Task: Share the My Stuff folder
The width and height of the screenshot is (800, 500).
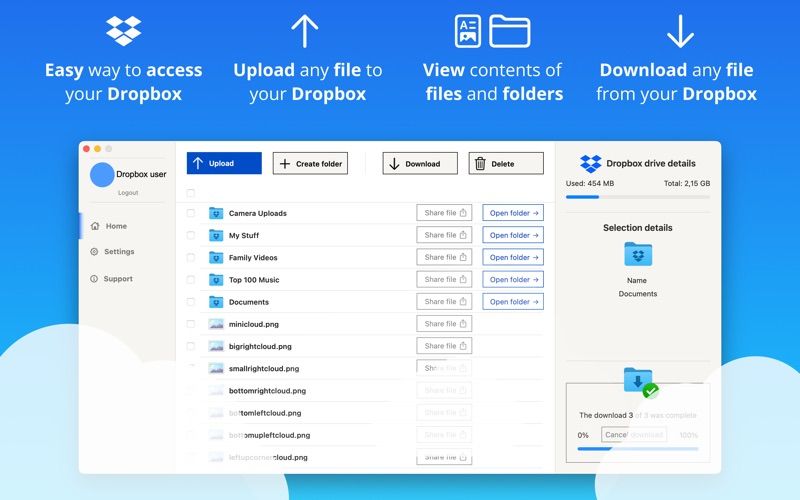Action: 444,235
